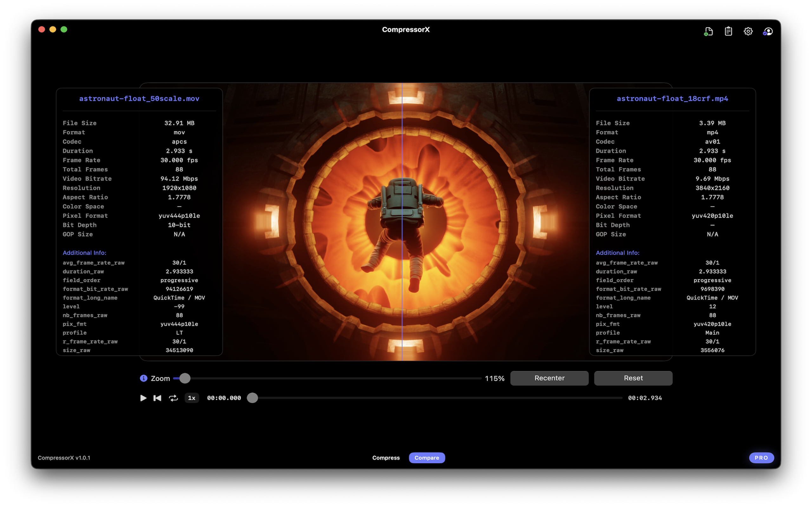Toggle the 1x playback speed
This screenshot has width=812, height=507.
[x=191, y=398]
